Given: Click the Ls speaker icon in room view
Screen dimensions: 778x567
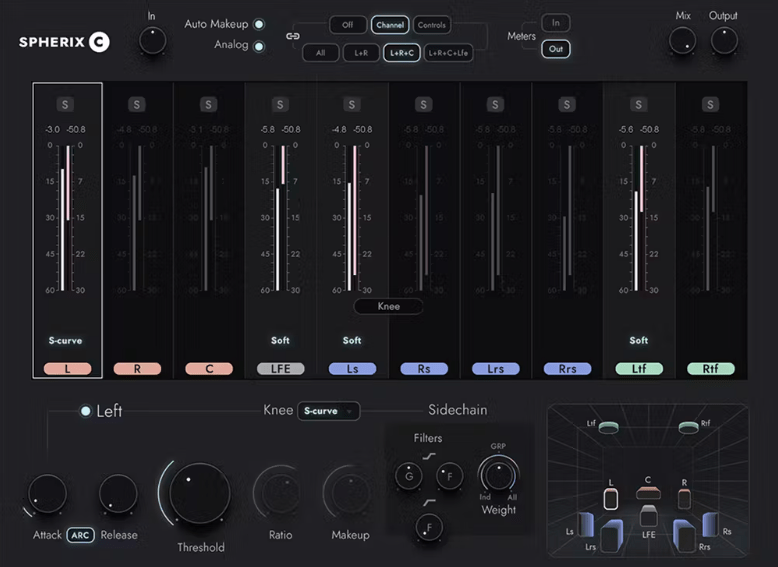Looking at the screenshot, I should tap(585, 523).
